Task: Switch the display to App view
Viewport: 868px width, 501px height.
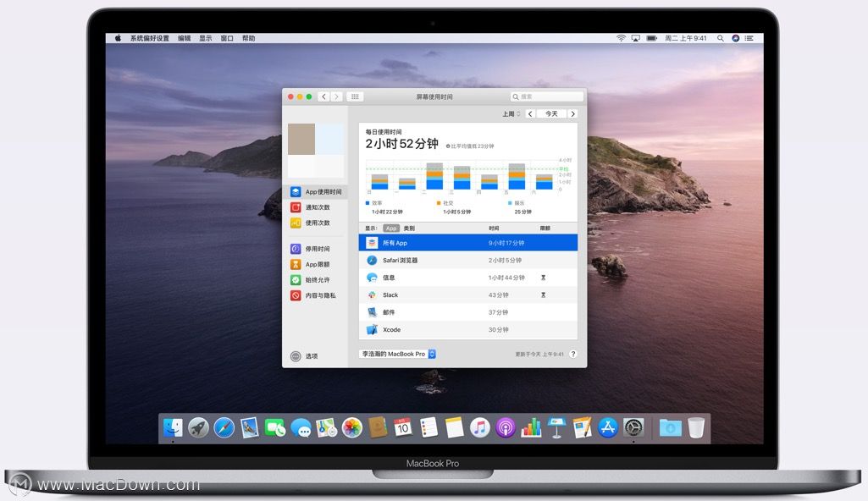Action: click(x=391, y=228)
